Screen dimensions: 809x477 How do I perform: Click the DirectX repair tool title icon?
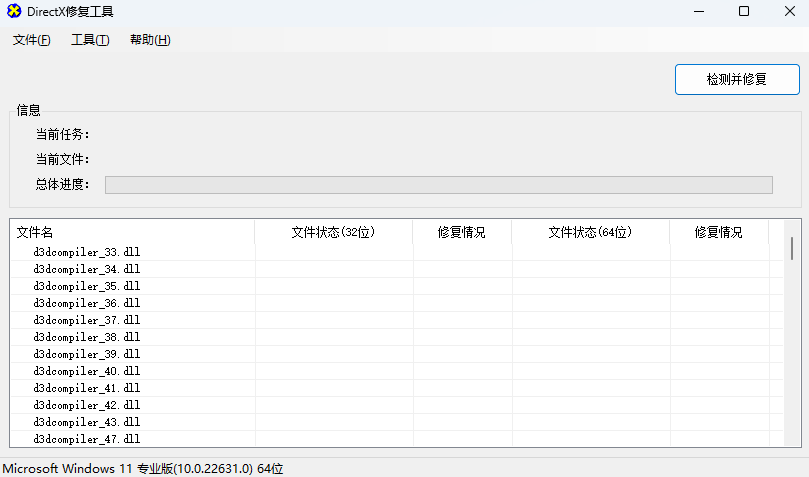[14, 12]
